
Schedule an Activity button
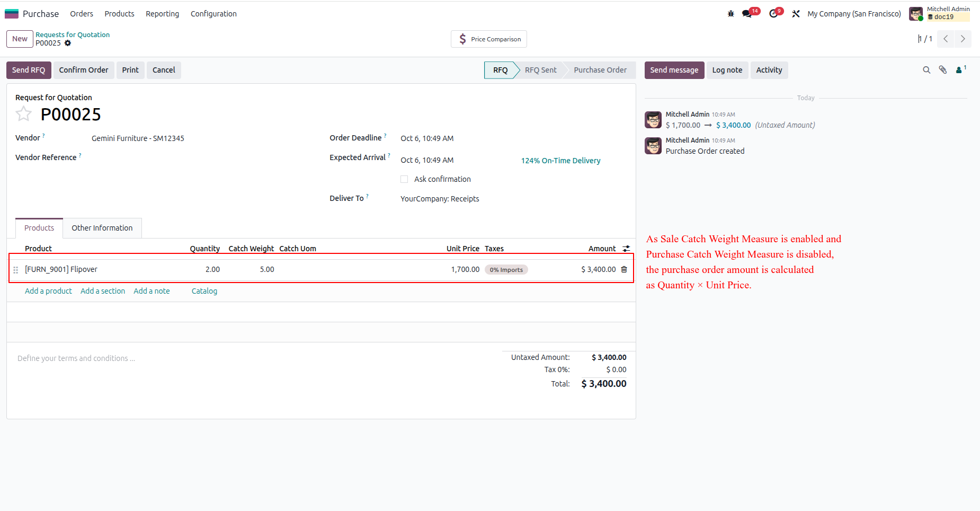[769, 70]
